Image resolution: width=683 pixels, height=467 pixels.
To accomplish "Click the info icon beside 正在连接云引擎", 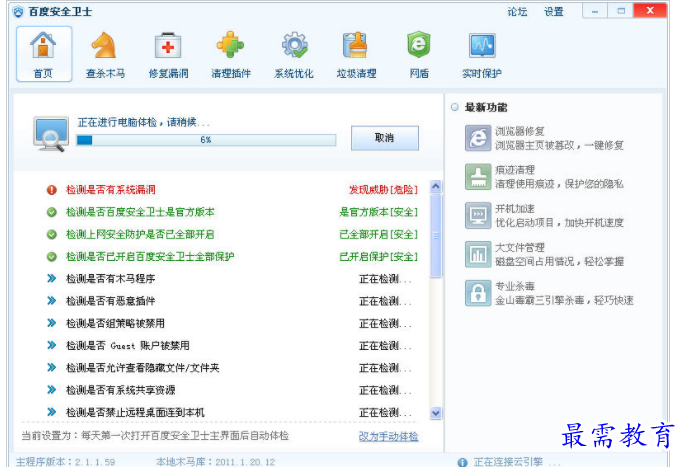I will tap(463, 462).
